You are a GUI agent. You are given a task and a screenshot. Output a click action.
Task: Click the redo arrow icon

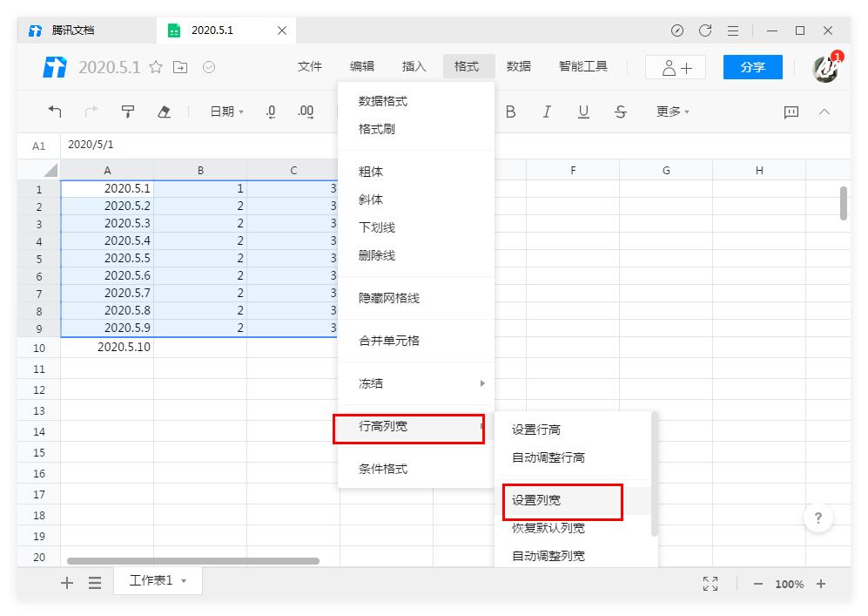click(x=91, y=112)
